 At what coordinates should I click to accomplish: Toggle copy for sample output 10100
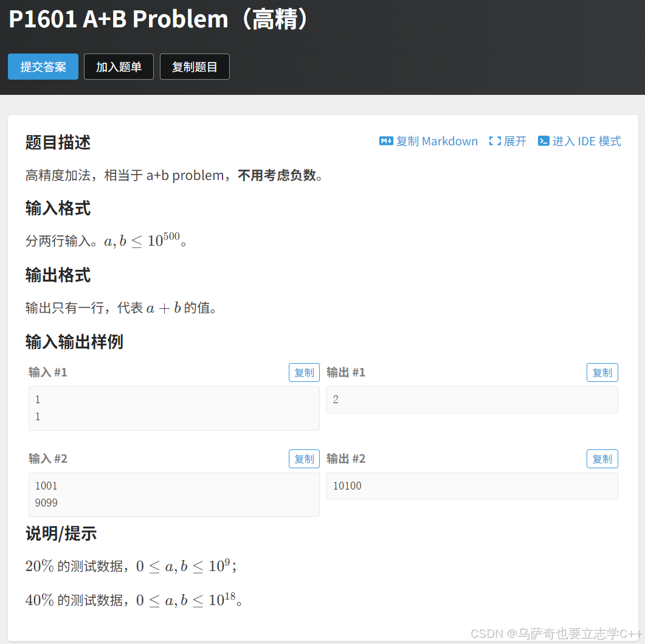point(602,459)
